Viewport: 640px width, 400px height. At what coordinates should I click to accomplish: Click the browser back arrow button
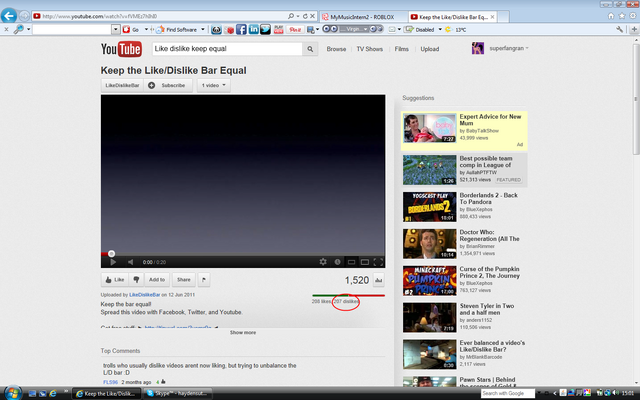click(x=9, y=16)
